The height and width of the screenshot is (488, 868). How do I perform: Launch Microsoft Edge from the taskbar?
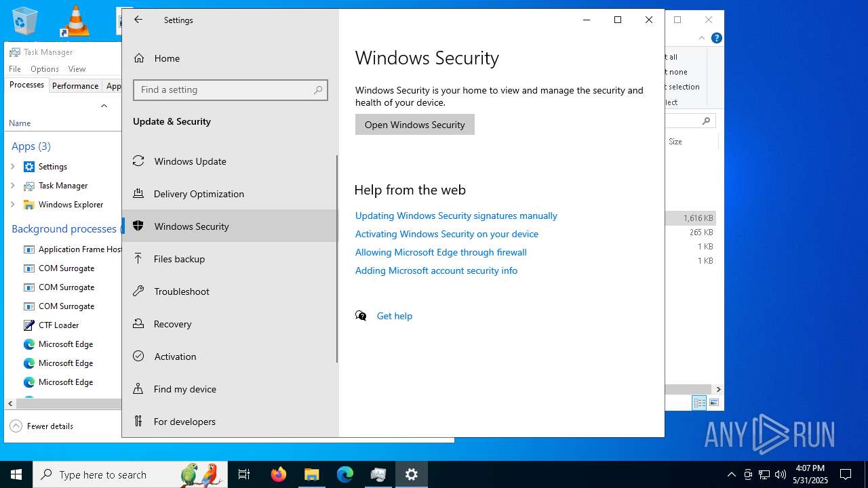pos(344,474)
